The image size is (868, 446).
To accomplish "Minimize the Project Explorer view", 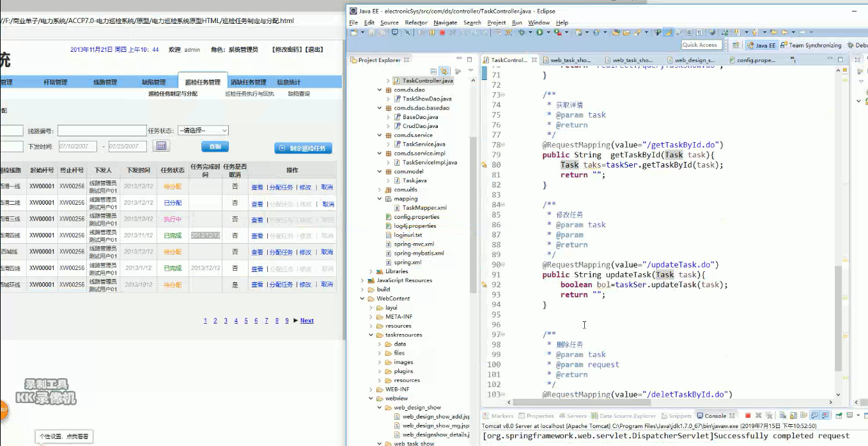I will pos(459,60).
